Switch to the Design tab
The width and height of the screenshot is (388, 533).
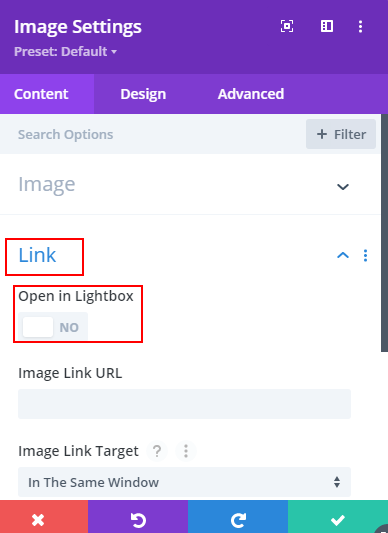coord(143,94)
